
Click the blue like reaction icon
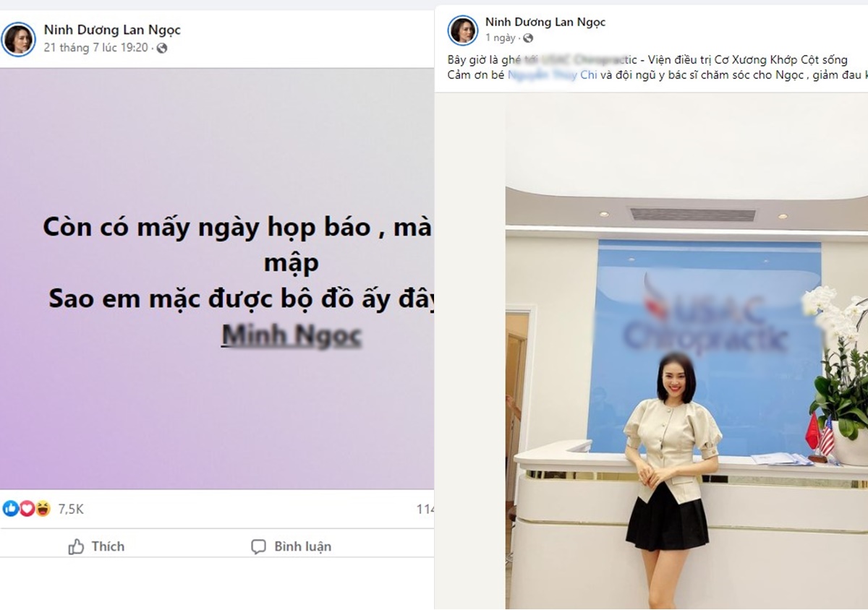point(10,509)
